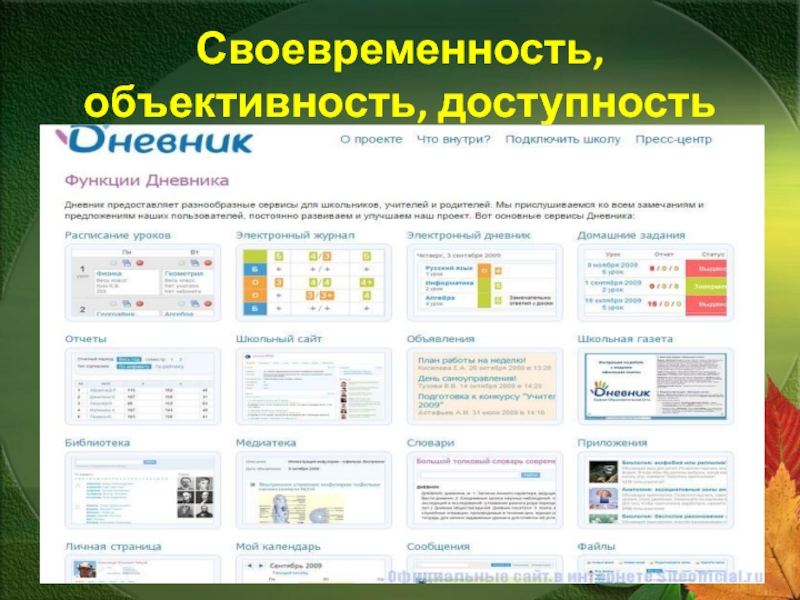Click the Функции Дневника page heading
The height and width of the screenshot is (600, 800).
pyautogui.click(x=147, y=181)
